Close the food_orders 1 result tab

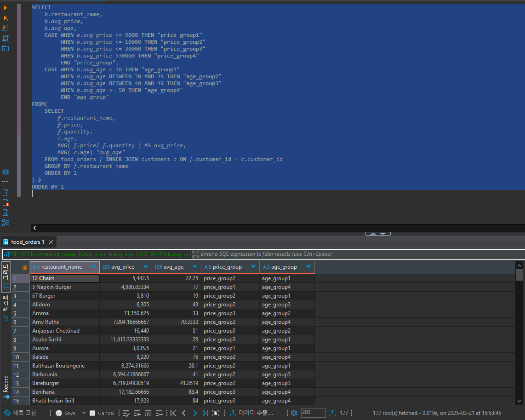[x=51, y=242]
